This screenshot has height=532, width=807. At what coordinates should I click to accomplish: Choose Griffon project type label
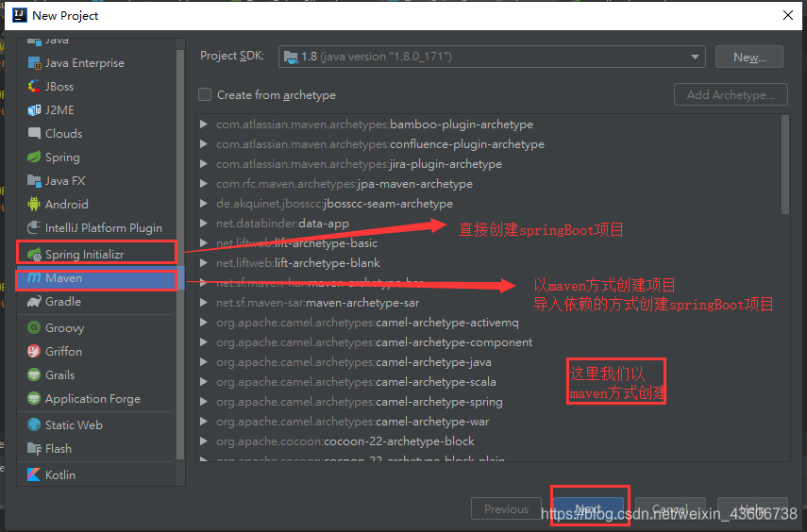pyautogui.click(x=63, y=352)
